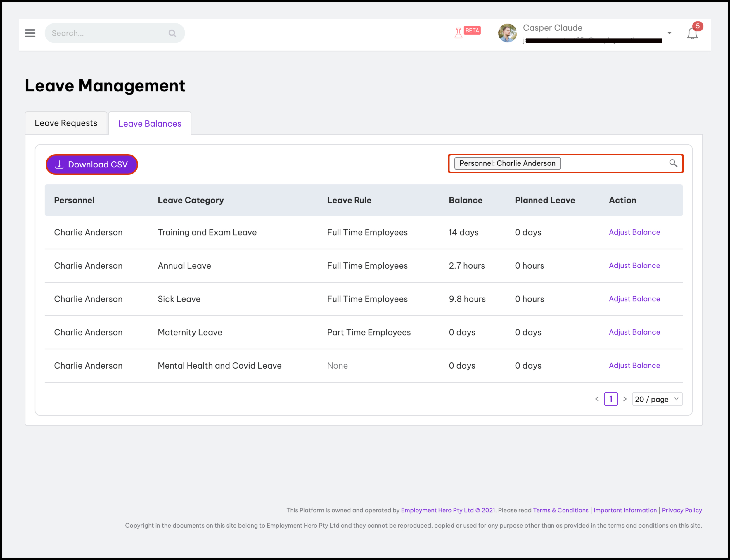Open the 20 / page dropdown
This screenshot has width=730, height=560.
657,399
